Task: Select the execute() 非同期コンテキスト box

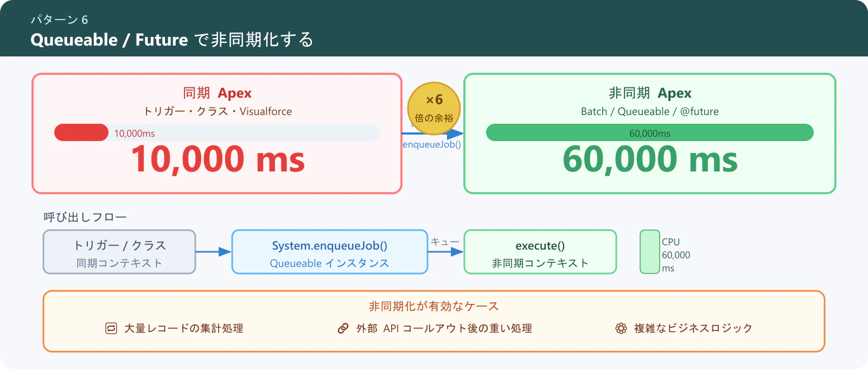Action: point(540,252)
